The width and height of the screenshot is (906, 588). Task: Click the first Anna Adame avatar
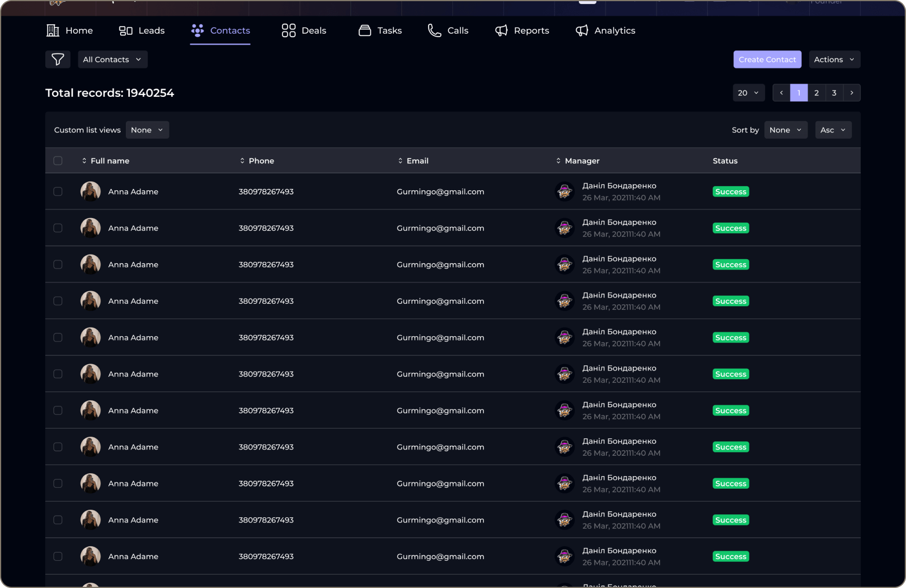(90, 191)
